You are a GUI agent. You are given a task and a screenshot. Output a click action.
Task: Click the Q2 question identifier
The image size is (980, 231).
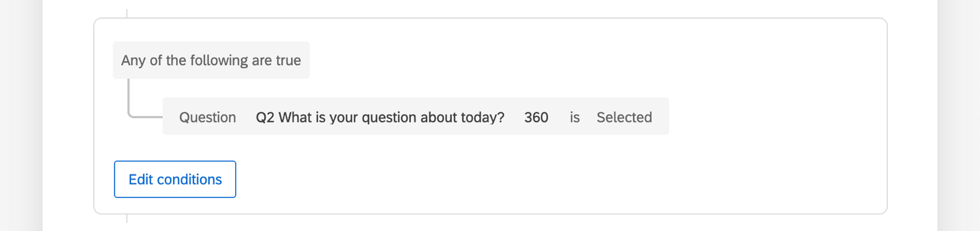point(265,117)
